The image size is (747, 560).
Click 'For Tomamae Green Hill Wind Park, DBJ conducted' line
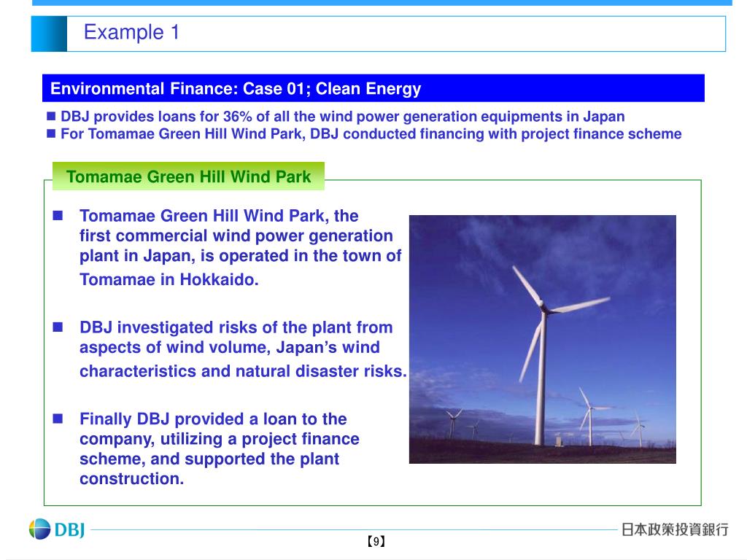coord(371,134)
